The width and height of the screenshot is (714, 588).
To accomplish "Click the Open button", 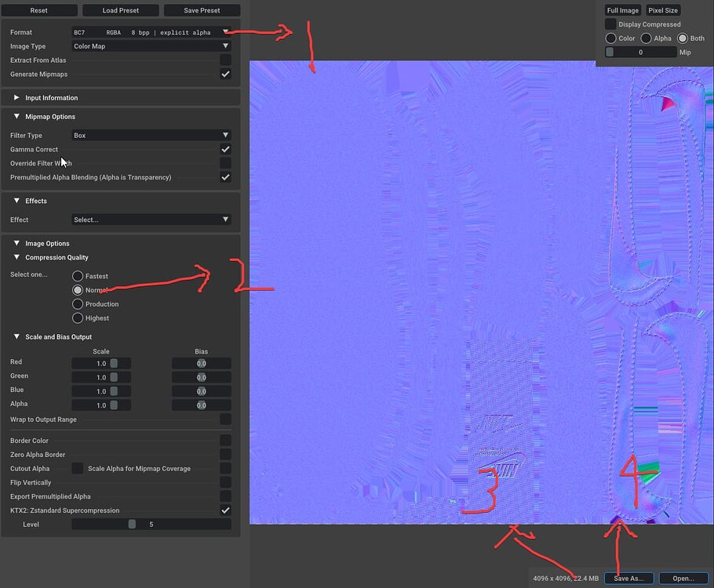I will (x=682, y=578).
